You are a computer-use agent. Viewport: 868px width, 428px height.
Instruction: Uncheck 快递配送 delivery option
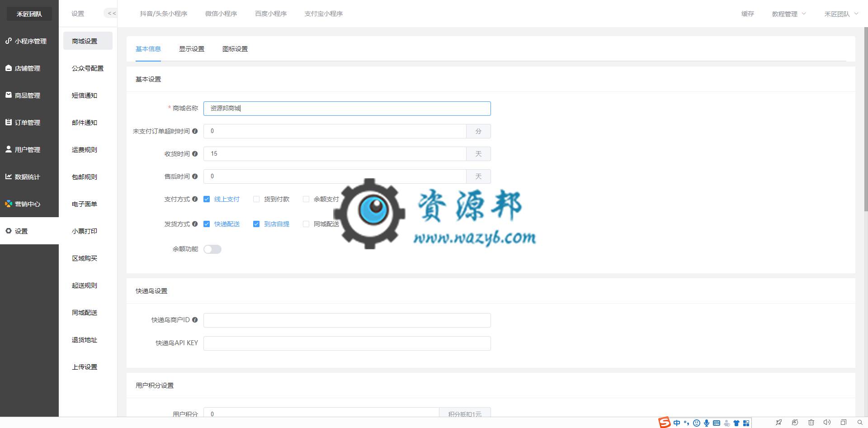point(207,224)
